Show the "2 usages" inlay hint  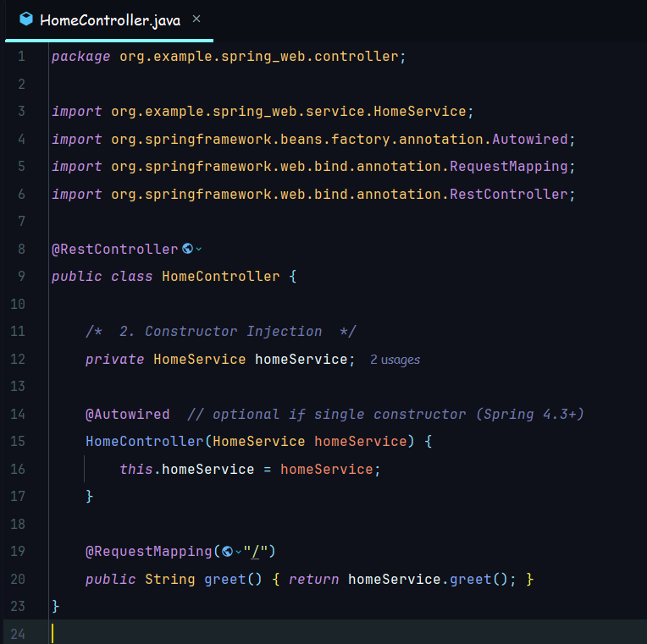[x=395, y=360]
